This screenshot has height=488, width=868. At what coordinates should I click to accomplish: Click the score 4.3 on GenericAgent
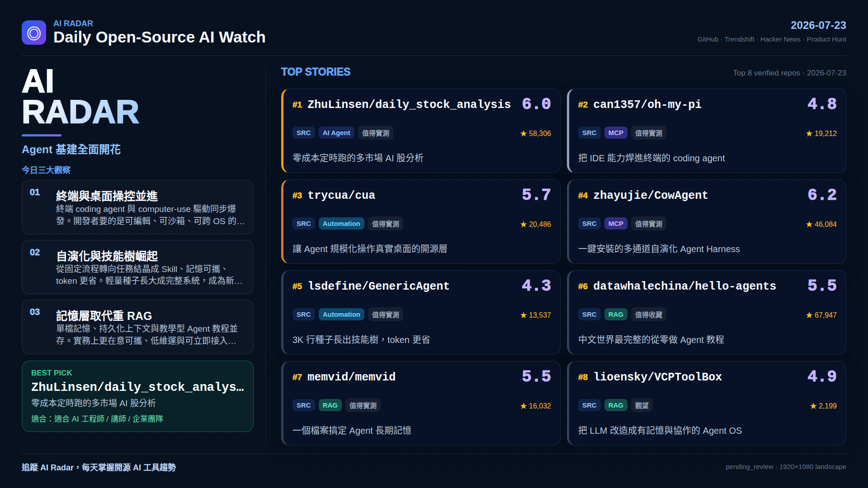coord(536,286)
